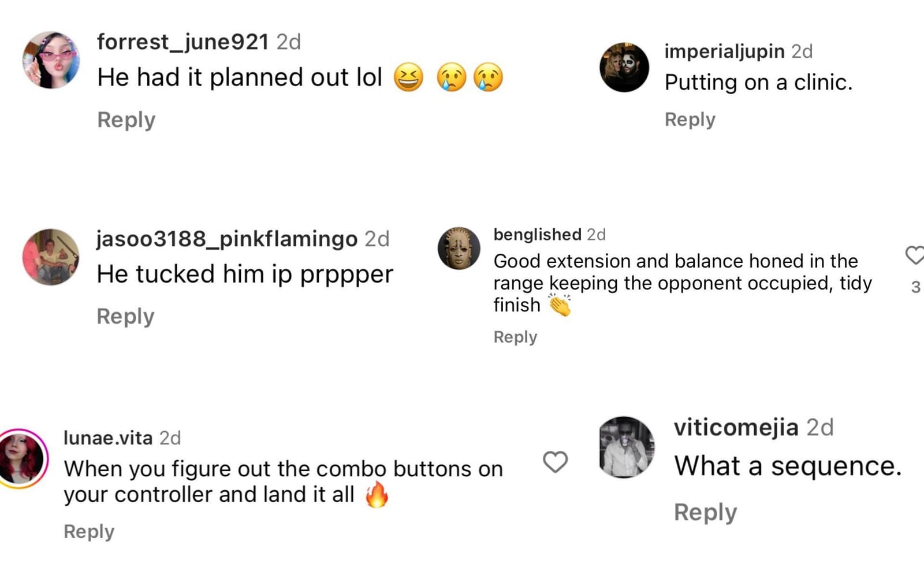Screen dimensions: 924x578
Task: Like the lunae.vita comment with heart icon
Action: point(555,462)
